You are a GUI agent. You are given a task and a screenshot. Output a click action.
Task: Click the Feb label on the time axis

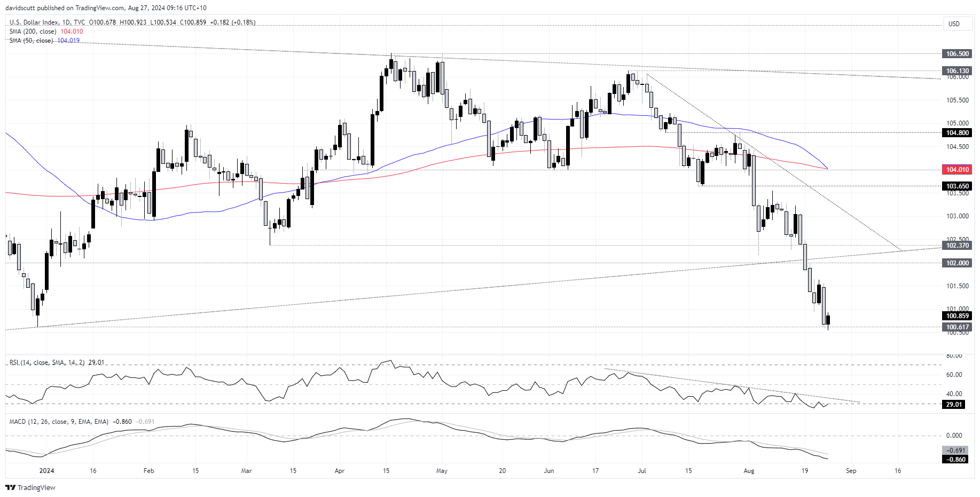[149, 471]
